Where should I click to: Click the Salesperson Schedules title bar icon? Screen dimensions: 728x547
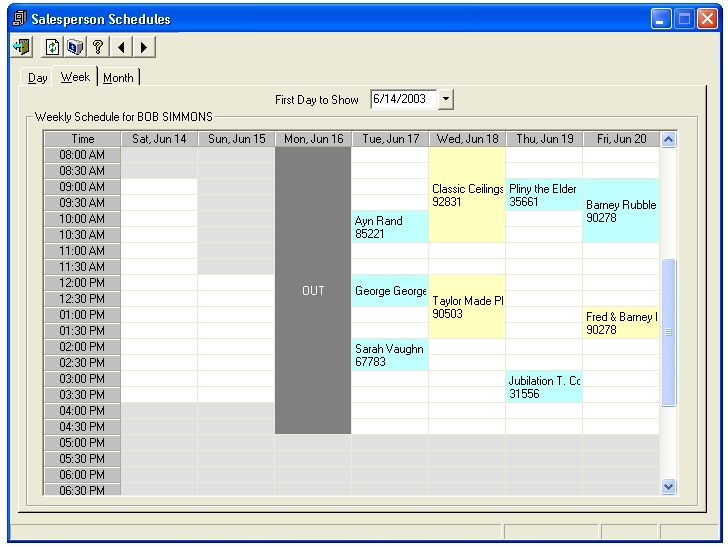(x=20, y=19)
